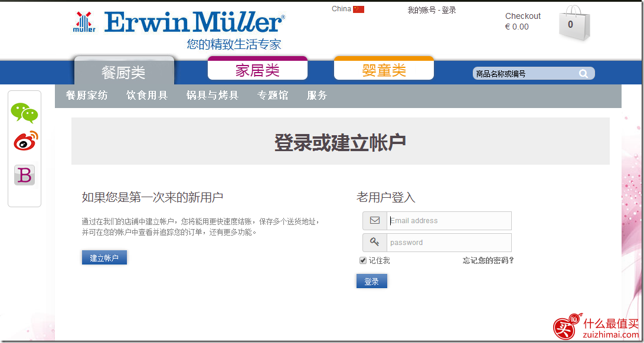Select the China country link

(x=341, y=9)
